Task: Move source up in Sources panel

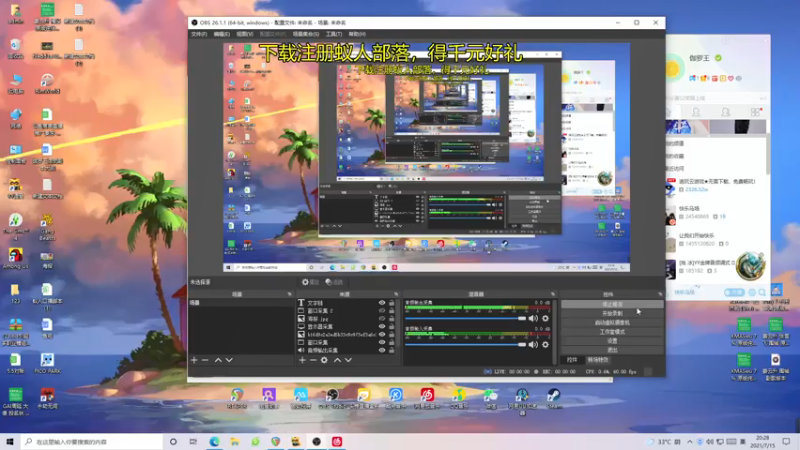Action: click(337, 360)
